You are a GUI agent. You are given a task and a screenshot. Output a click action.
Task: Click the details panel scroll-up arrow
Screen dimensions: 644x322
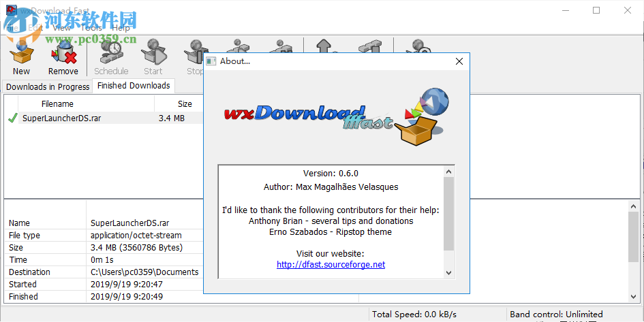coord(633,206)
